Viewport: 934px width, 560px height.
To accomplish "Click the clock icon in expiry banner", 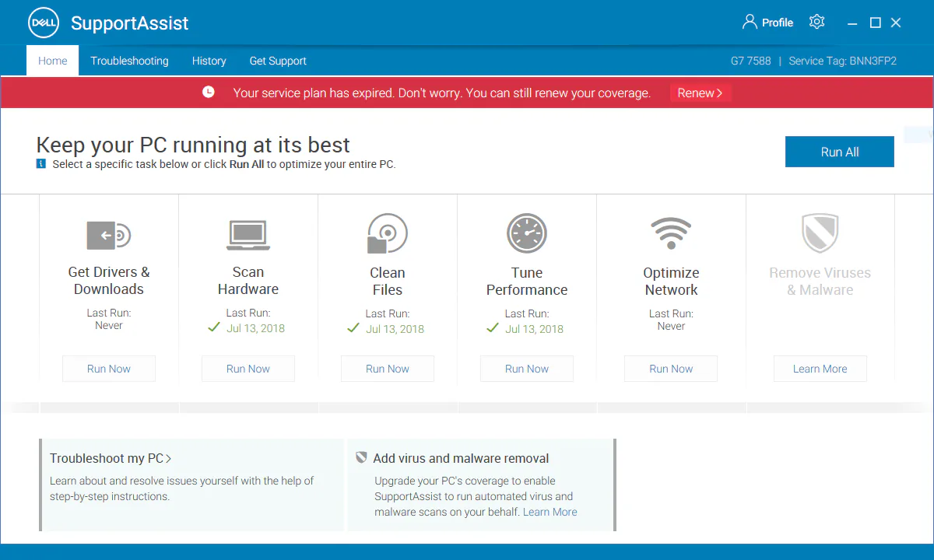I will click(208, 92).
